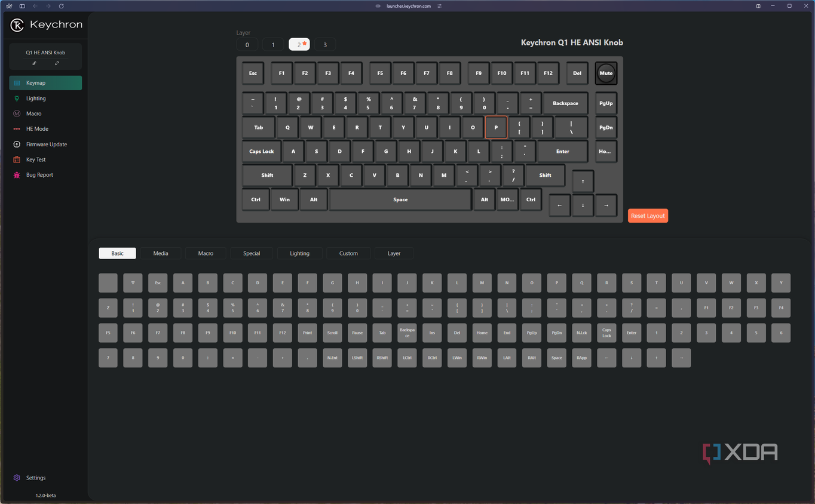Pick the blank keycode tile in Basic list

108,282
